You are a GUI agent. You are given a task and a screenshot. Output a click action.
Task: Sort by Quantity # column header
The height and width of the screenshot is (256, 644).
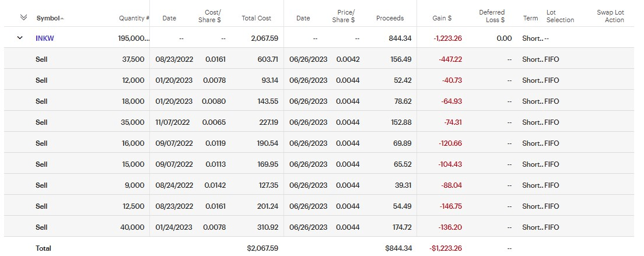134,18
